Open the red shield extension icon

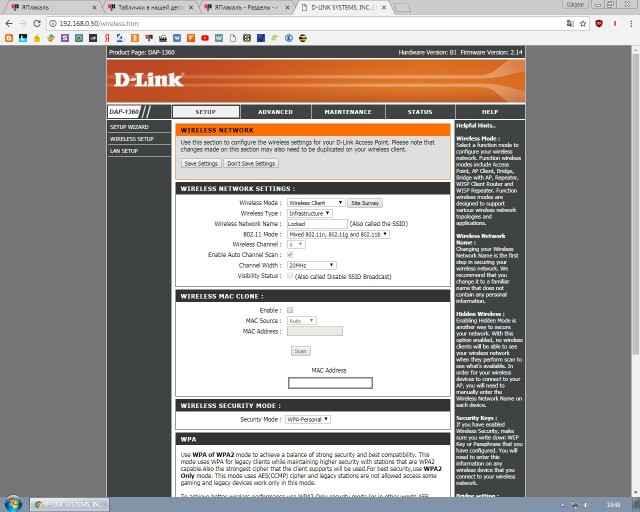[599, 24]
